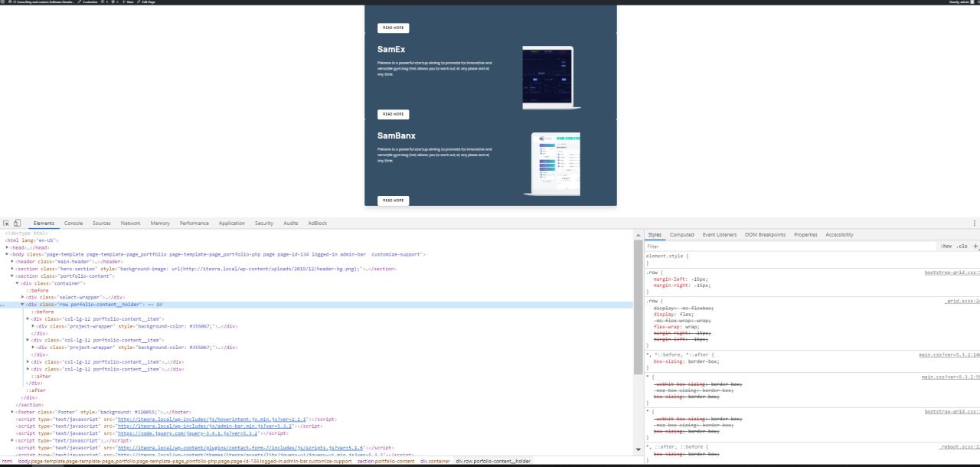Open the AdBlock tab
Screen dimensions: 980x467
(317, 223)
